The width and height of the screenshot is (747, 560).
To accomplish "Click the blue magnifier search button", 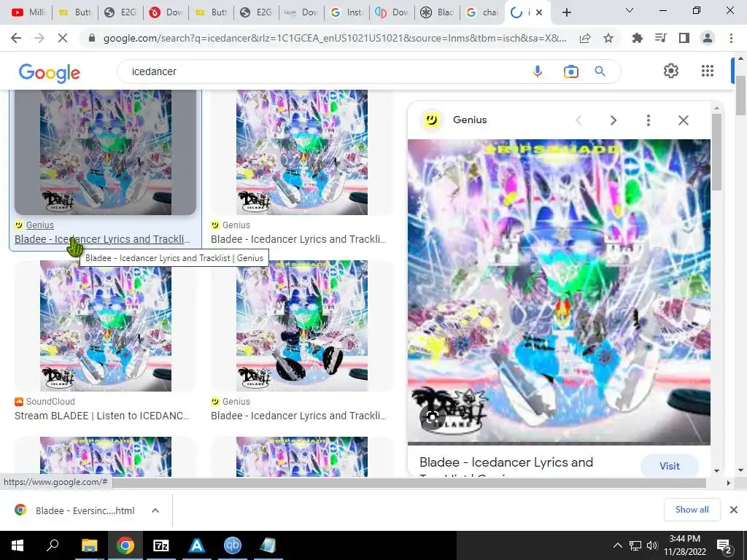I will click(600, 71).
